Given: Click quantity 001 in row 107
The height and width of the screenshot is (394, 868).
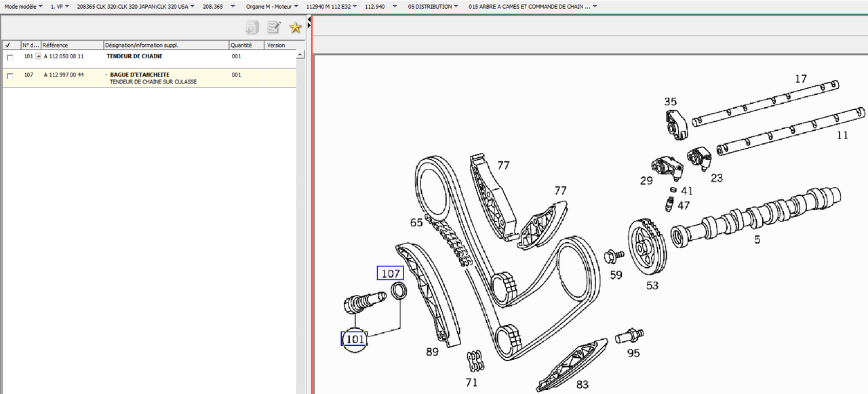Looking at the screenshot, I should [236, 75].
